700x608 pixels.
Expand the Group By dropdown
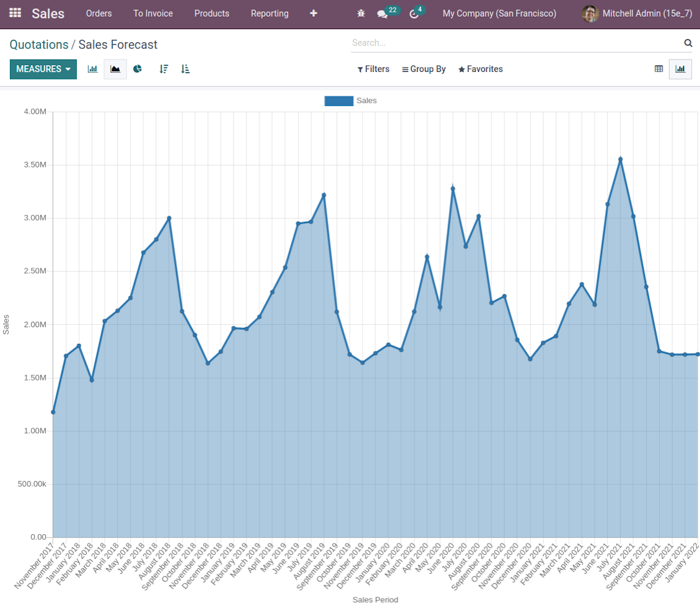(x=424, y=69)
